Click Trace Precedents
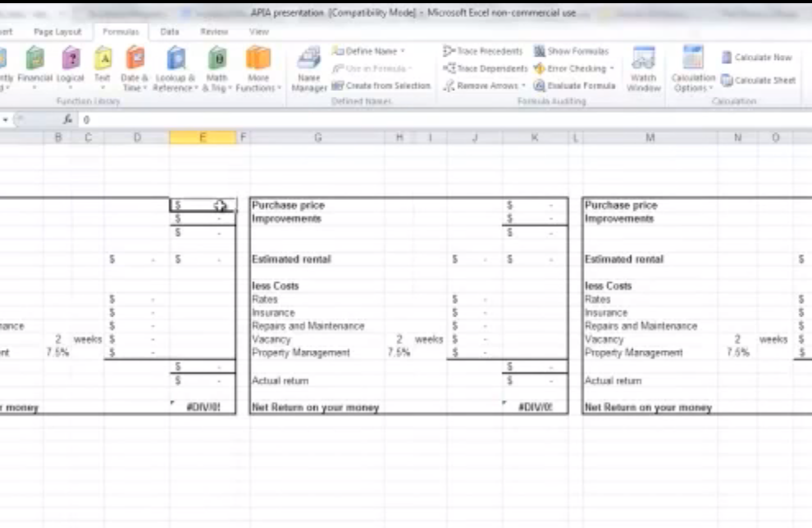Screen dimensions: 812x528 pyautogui.click(x=482, y=51)
